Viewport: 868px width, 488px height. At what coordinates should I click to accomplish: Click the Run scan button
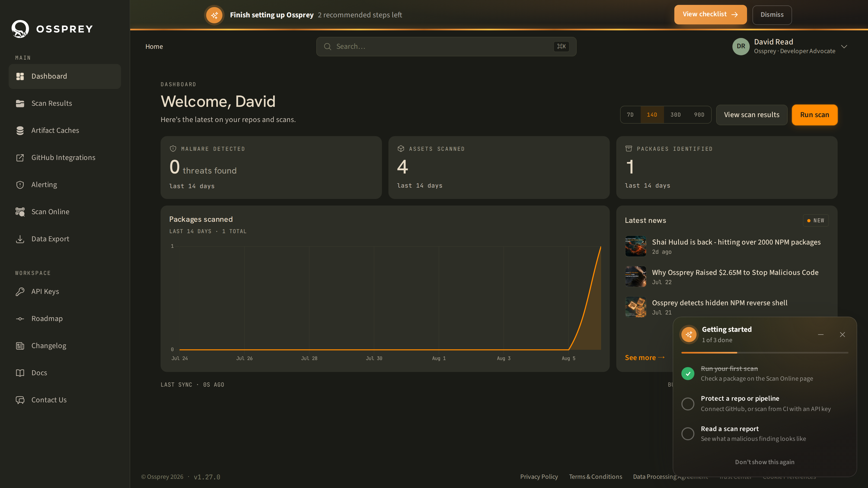click(x=814, y=115)
